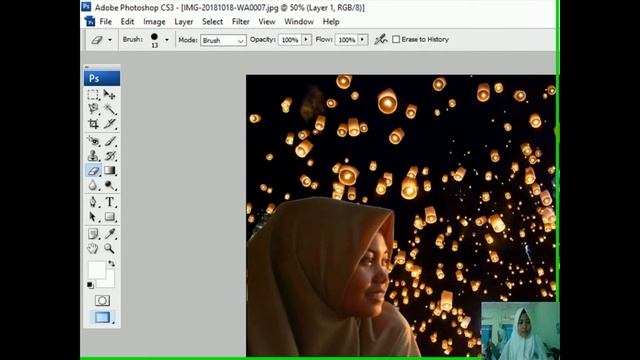
Task: Choose the Gradient tool
Action: click(x=109, y=170)
